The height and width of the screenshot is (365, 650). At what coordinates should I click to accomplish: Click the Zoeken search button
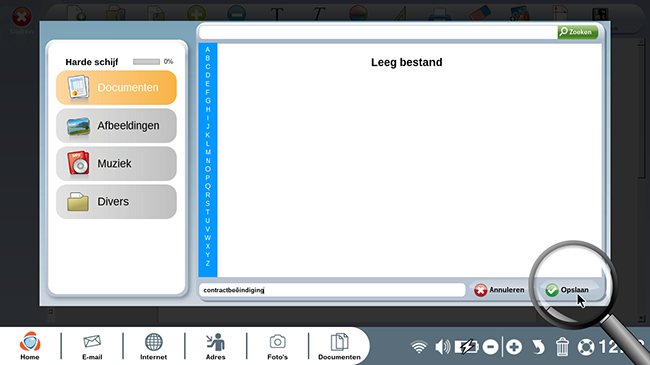pyautogui.click(x=577, y=32)
